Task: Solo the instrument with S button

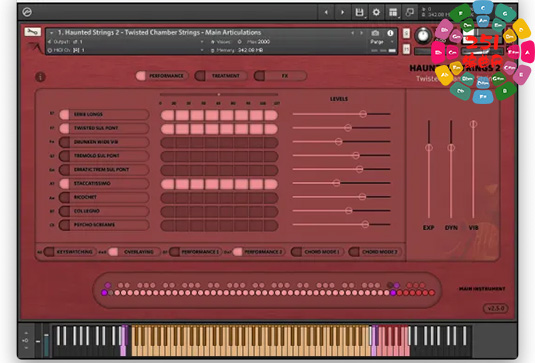Action: click(x=406, y=33)
